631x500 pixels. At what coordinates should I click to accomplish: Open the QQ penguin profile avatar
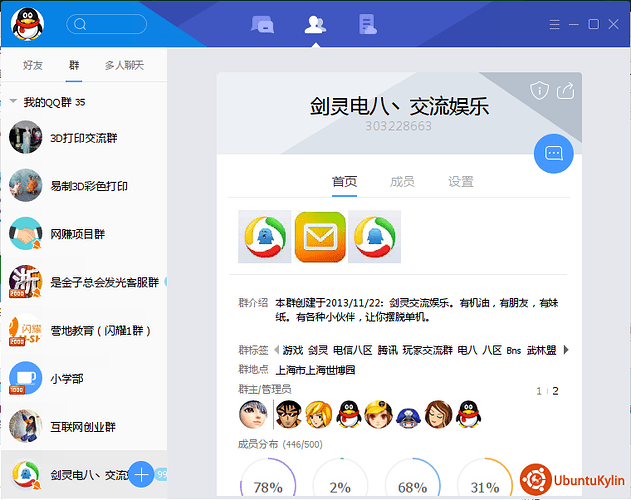pyautogui.click(x=27, y=24)
